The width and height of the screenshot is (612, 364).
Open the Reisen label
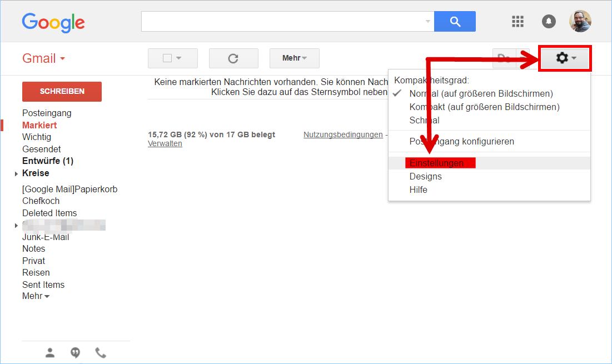coord(36,272)
